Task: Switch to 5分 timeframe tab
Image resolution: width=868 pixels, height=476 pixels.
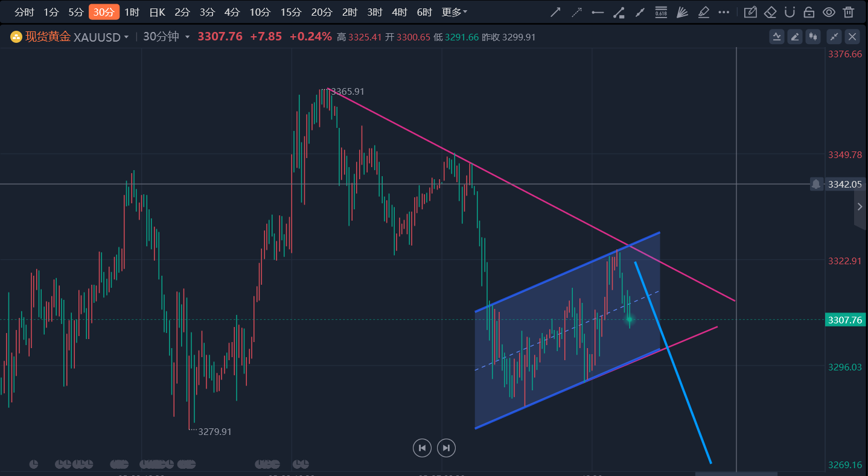Action: click(76, 12)
